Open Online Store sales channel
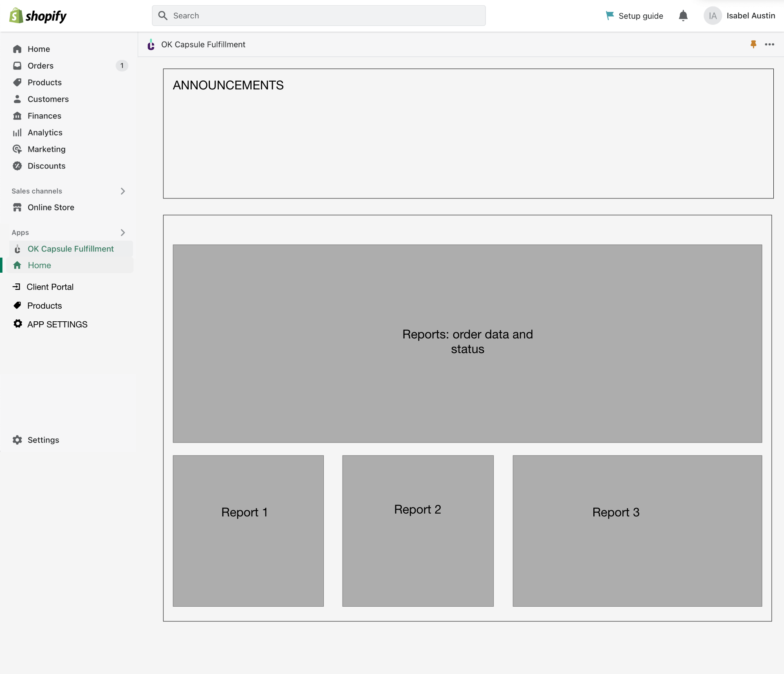The height and width of the screenshot is (674, 784). pos(51,207)
